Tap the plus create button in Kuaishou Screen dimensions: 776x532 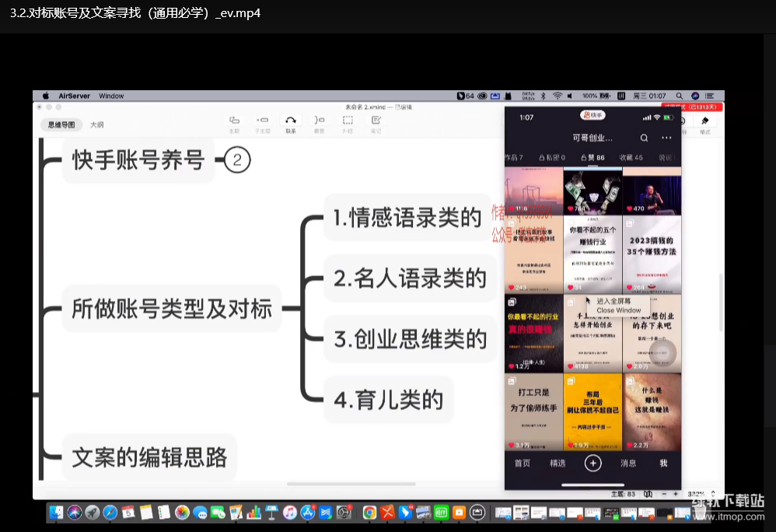(x=593, y=463)
